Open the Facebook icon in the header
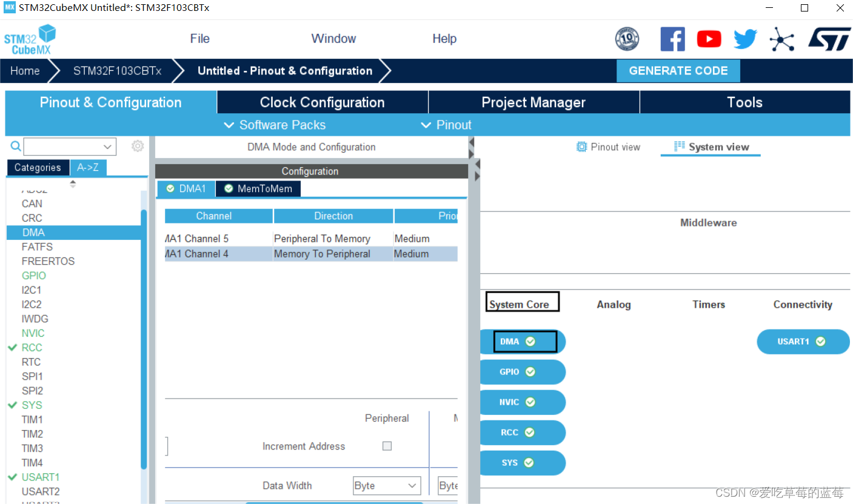Screen dimensions: 853x504 (x=672, y=39)
